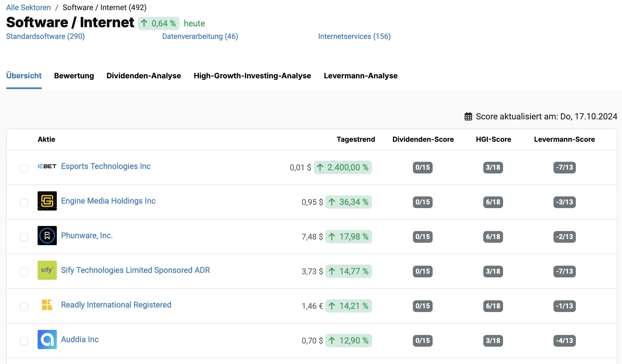Open Engine Media Holdings Inc stock page

(x=108, y=201)
